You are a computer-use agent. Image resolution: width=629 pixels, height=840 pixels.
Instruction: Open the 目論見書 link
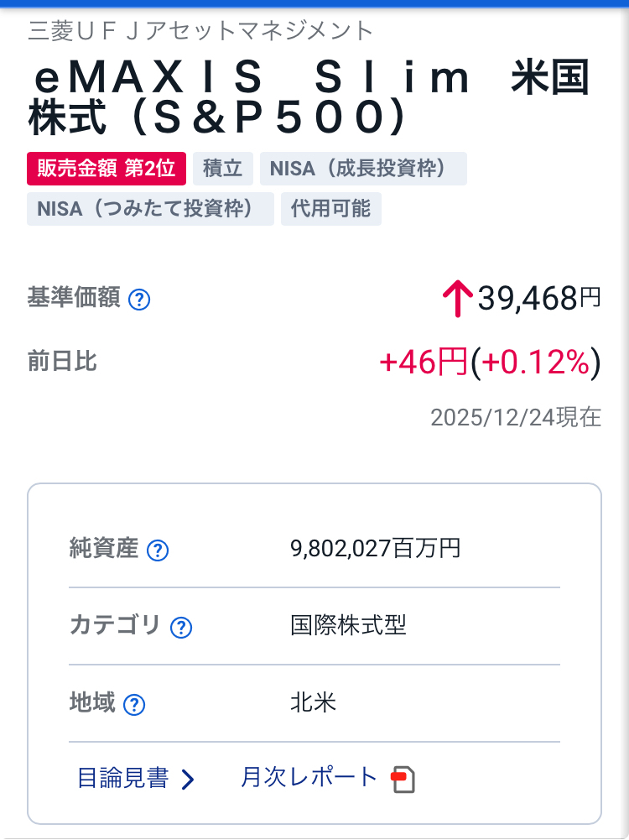point(123,778)
